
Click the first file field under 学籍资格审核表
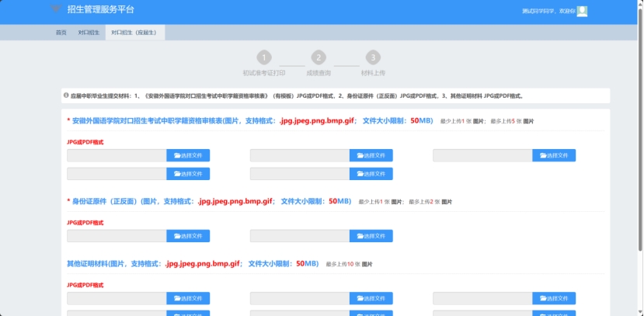(x=117, y=155)
